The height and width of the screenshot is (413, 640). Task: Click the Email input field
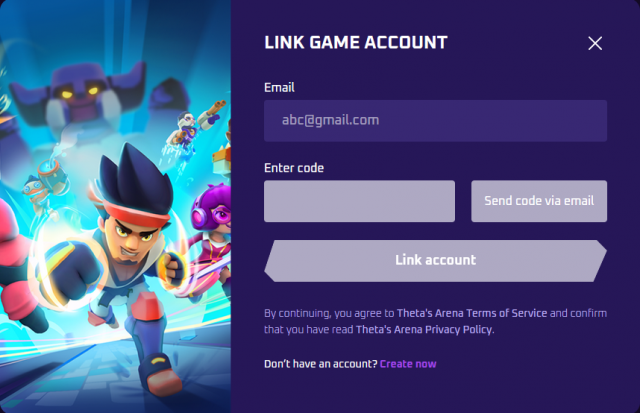click(x=435, y=120)
